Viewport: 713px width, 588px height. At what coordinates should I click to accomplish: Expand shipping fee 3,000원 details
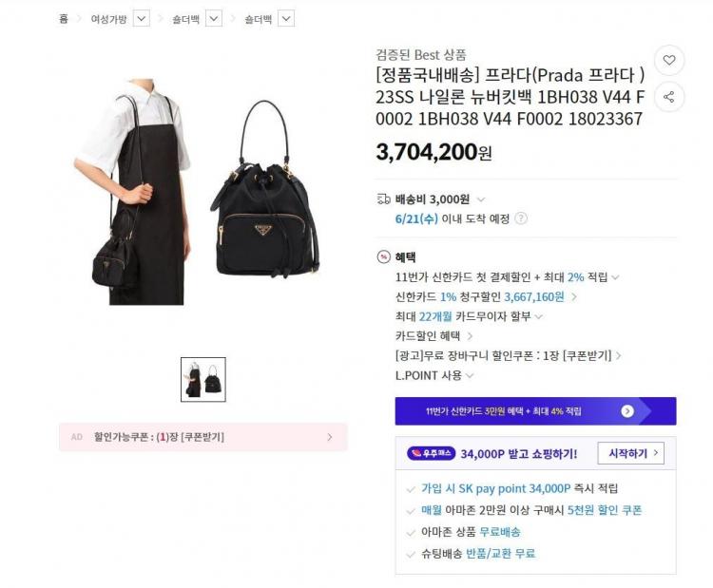tap(481, 199)
